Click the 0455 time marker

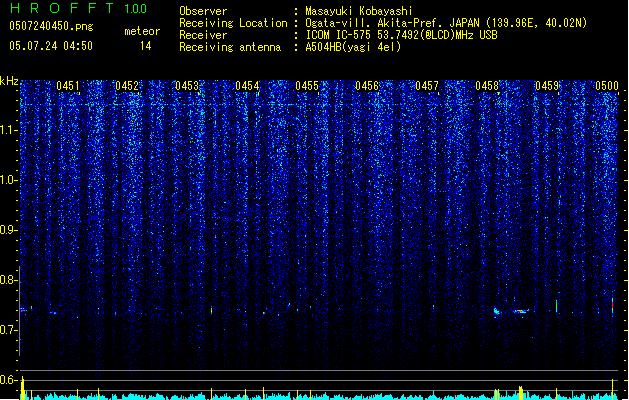click(307, 86)
